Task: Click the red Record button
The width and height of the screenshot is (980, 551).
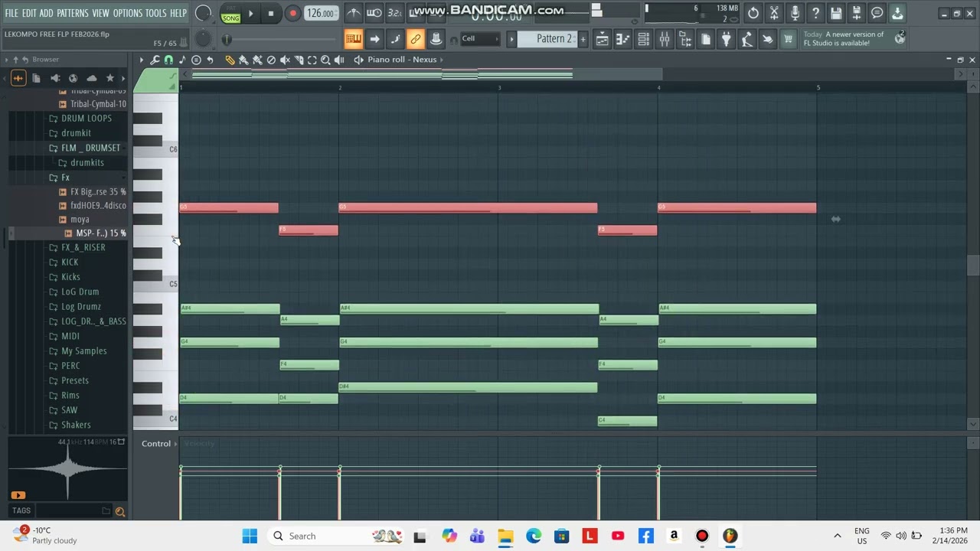Action: click(292, 13)
